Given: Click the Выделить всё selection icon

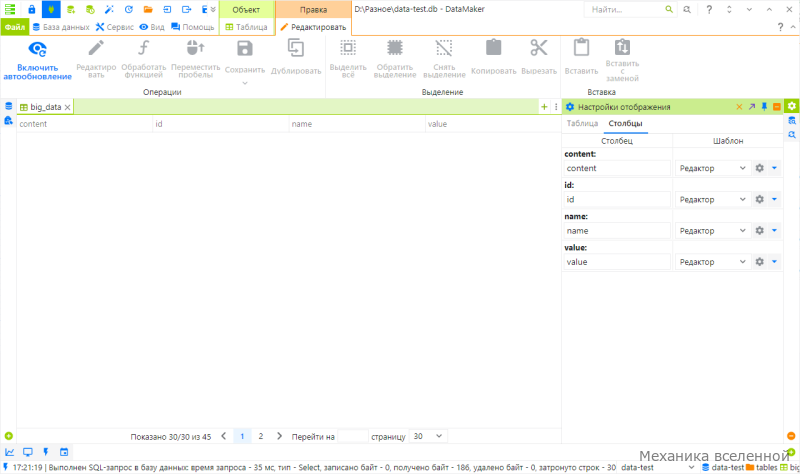Looking at the screenshot, I should [x=348, y=48].
